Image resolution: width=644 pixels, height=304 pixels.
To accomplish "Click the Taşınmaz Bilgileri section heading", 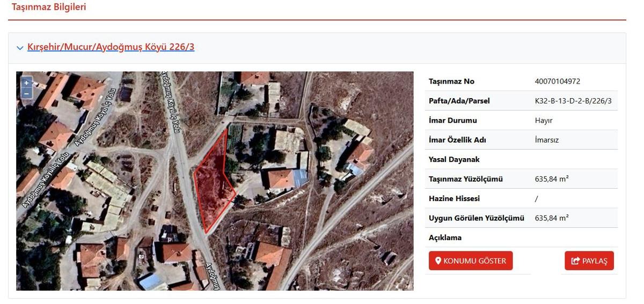I will click(x=49, y=7).
